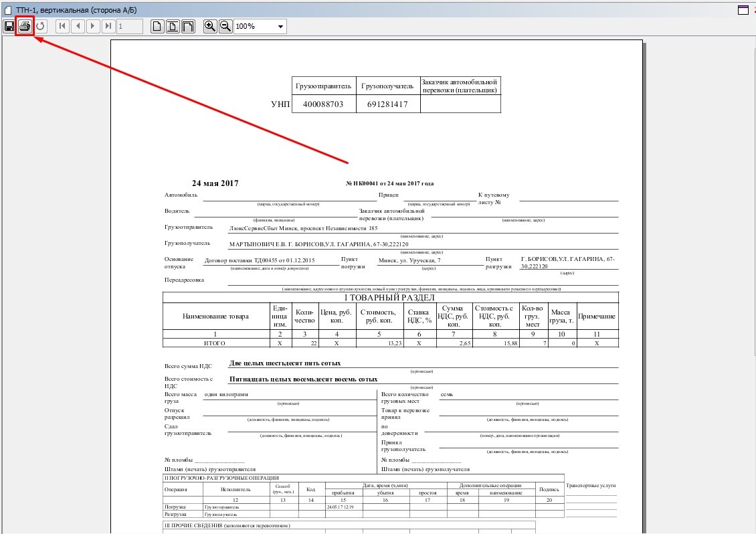Jump to the last page

[x=108, y=26]
